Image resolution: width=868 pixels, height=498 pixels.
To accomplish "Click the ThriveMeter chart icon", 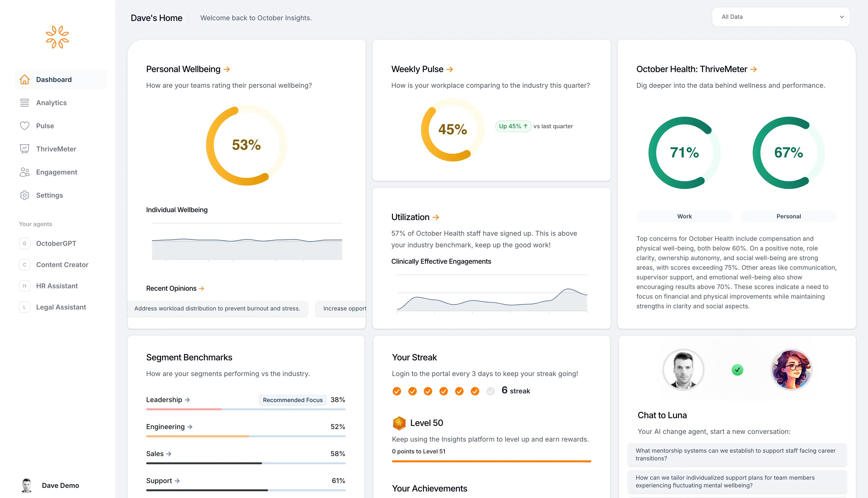I will coord(25,149).
